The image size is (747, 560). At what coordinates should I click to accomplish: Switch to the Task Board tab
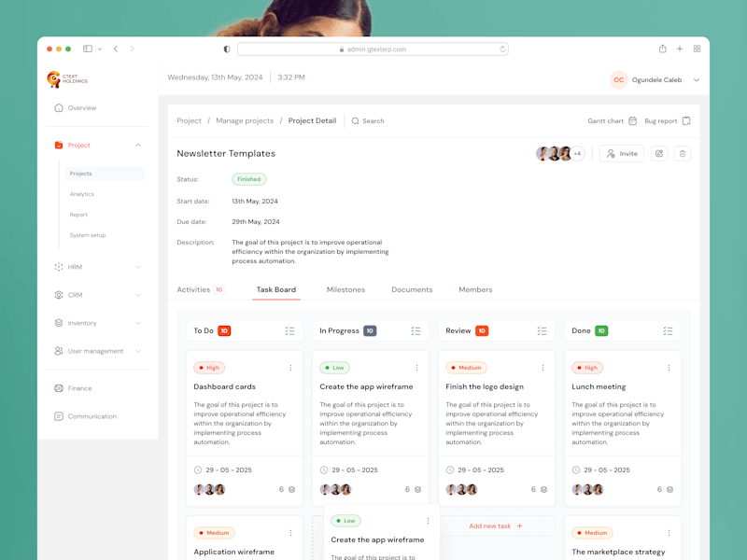coord(276,289)
